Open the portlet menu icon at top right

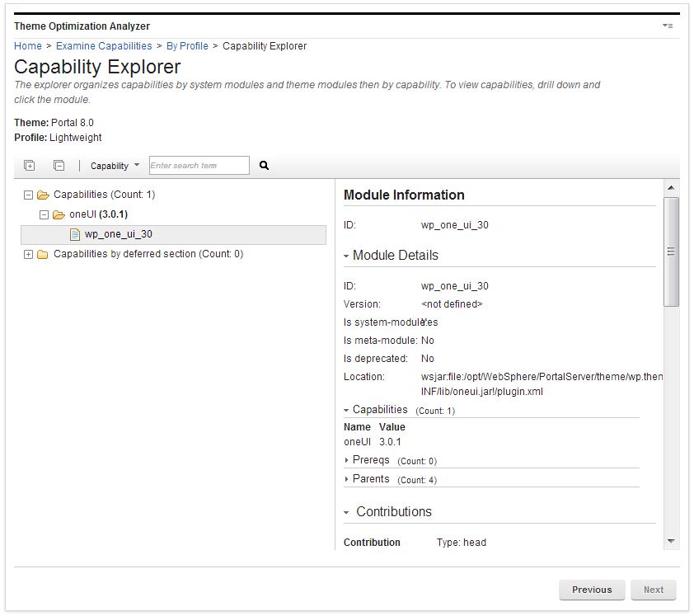(668, 26)
